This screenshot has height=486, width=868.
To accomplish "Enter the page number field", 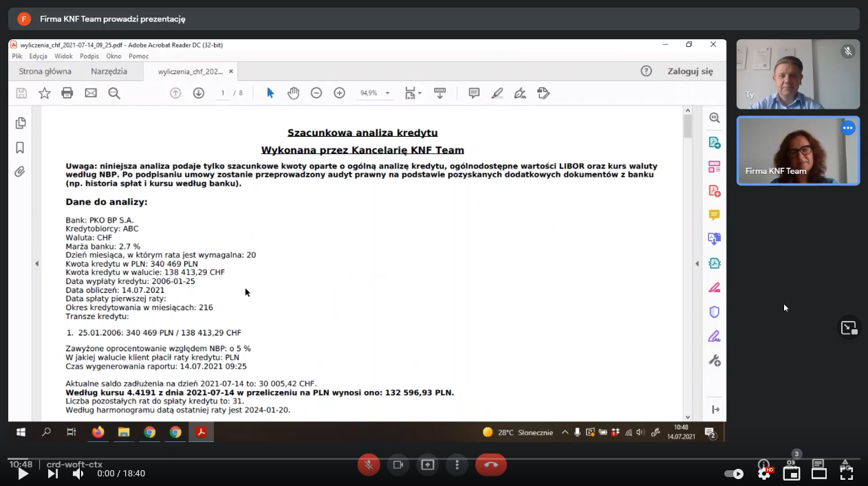I will 222,93.
